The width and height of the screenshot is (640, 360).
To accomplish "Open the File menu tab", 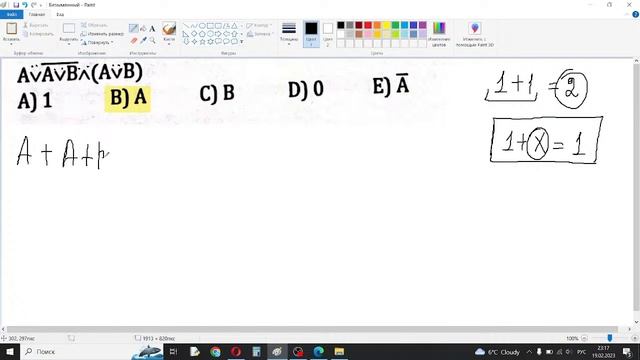I will coord(11,14).
